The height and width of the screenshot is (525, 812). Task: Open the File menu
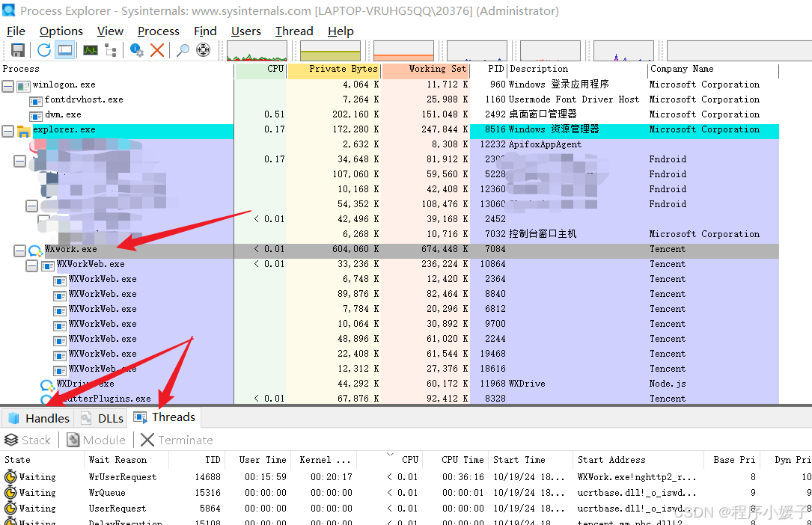point(16,31)
